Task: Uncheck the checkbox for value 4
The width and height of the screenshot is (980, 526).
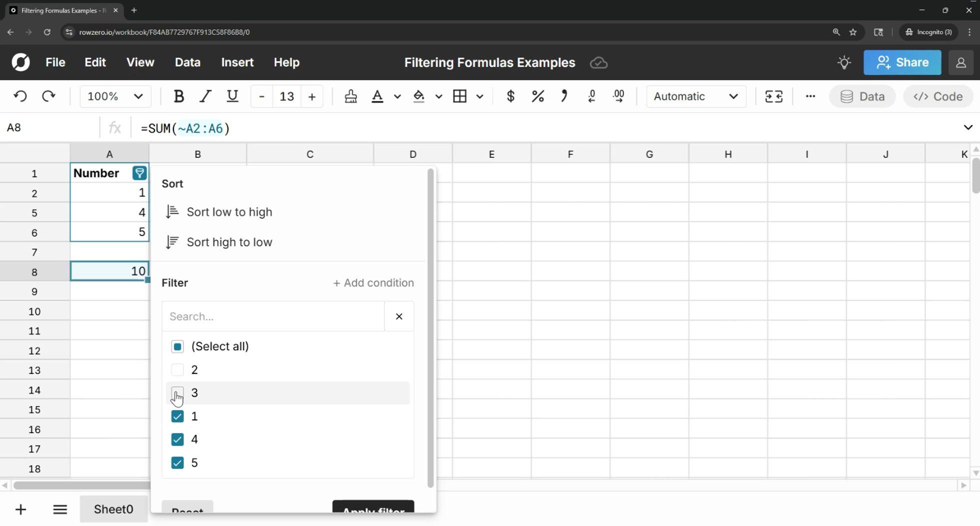Action: (177, 440)
